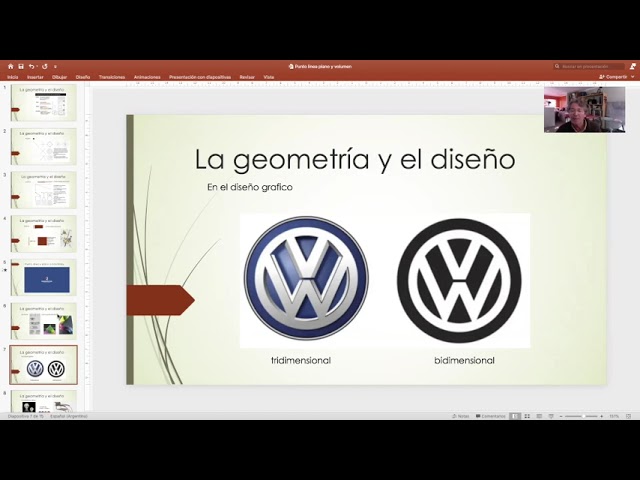Select slide 8 thumbnail at the panel bottom

pos(43,401)
